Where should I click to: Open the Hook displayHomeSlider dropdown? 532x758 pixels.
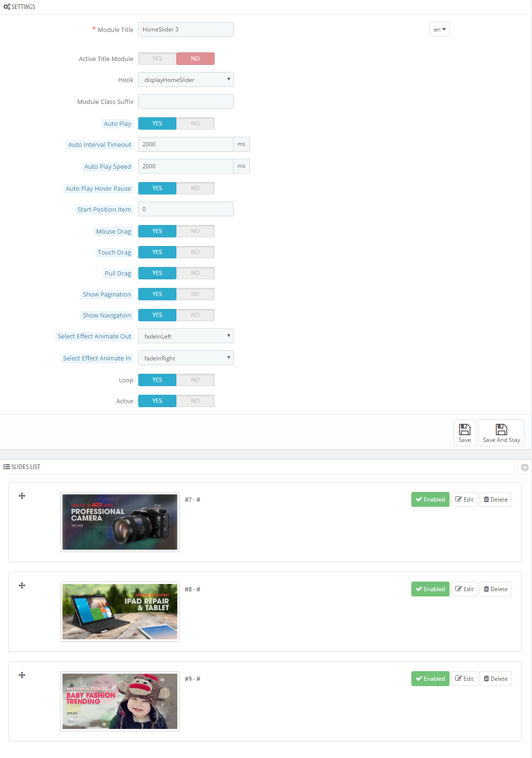pyautogui.click(x=185, y=80)
